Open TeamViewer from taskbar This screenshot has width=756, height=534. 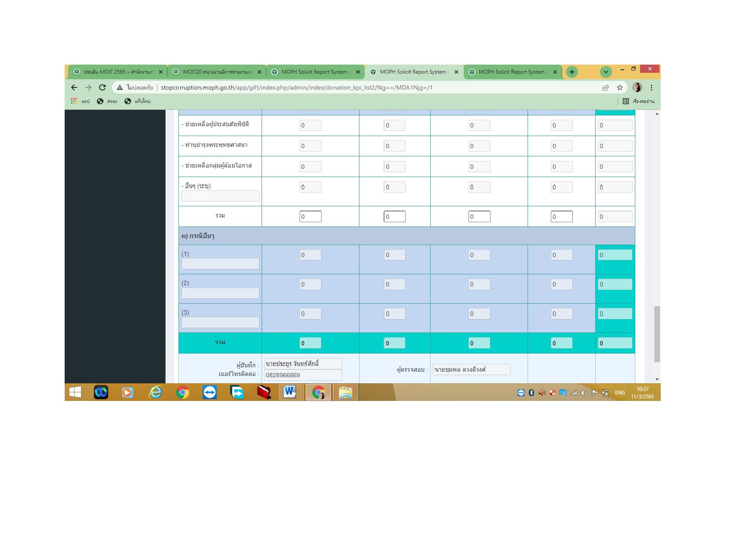point(209,392)
